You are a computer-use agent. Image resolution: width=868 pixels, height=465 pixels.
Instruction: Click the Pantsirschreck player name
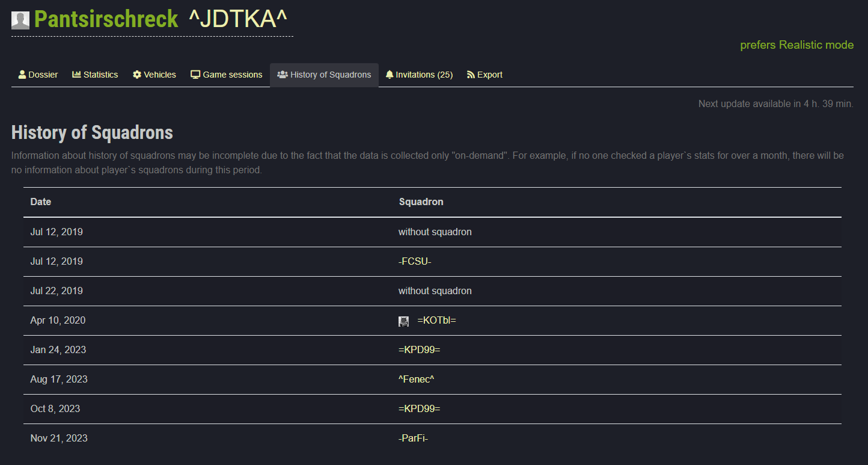(x=106, y=19)
